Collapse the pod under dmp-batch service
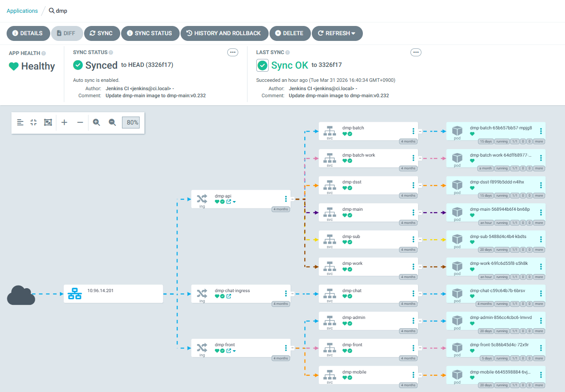The image size is (565, 392). [420, 131]
